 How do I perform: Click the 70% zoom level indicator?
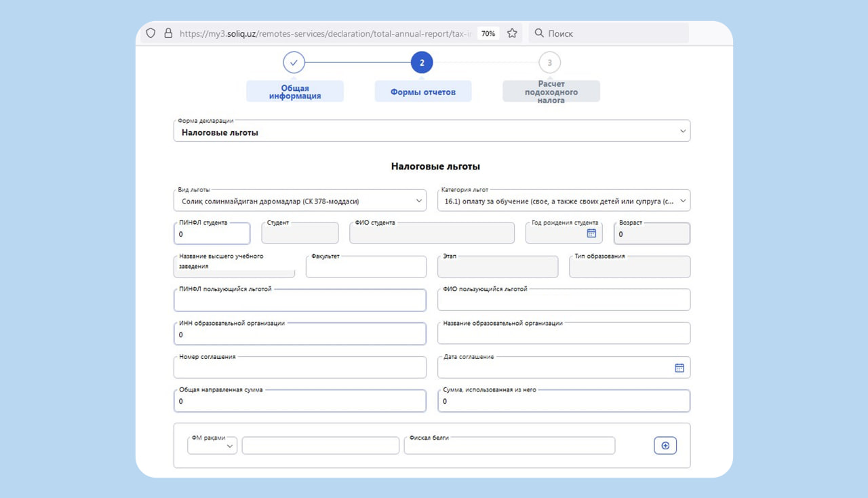click(x=488, y=33)
